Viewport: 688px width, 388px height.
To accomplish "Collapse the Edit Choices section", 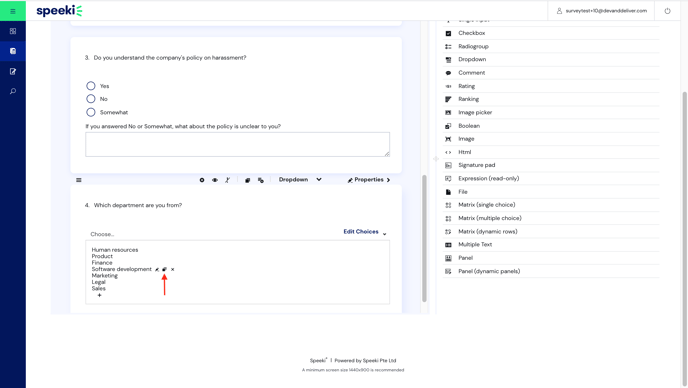I will tap(365, 232).
